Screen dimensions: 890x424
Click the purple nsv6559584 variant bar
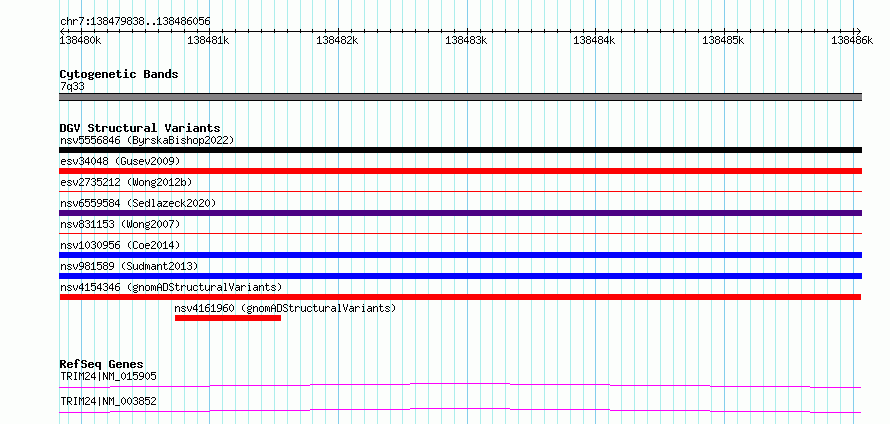460,213
